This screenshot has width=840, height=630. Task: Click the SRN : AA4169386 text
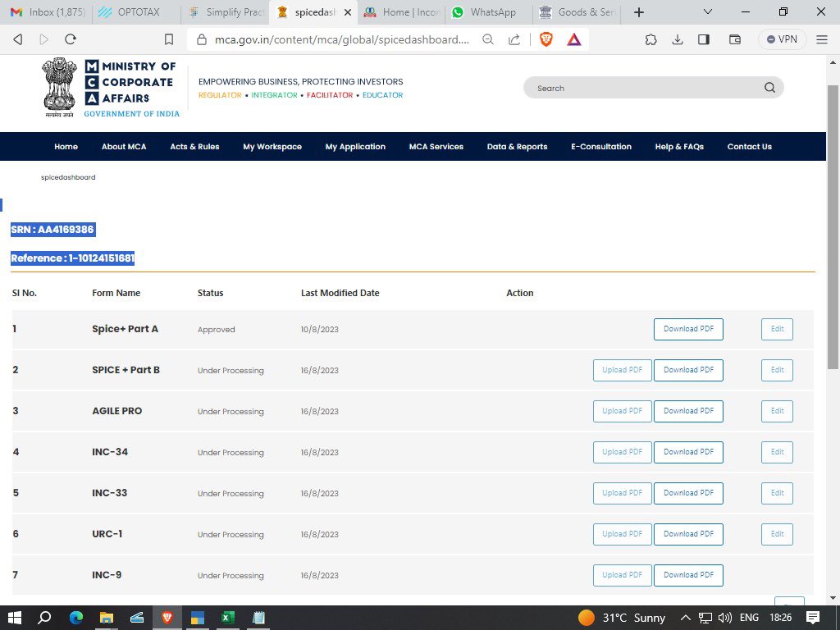point(52,230)
